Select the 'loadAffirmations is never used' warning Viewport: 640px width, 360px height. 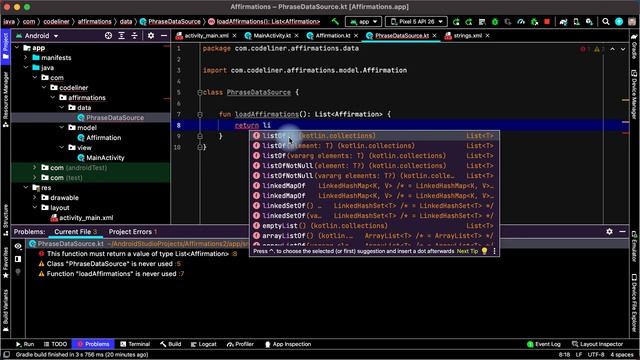point(111,274)
